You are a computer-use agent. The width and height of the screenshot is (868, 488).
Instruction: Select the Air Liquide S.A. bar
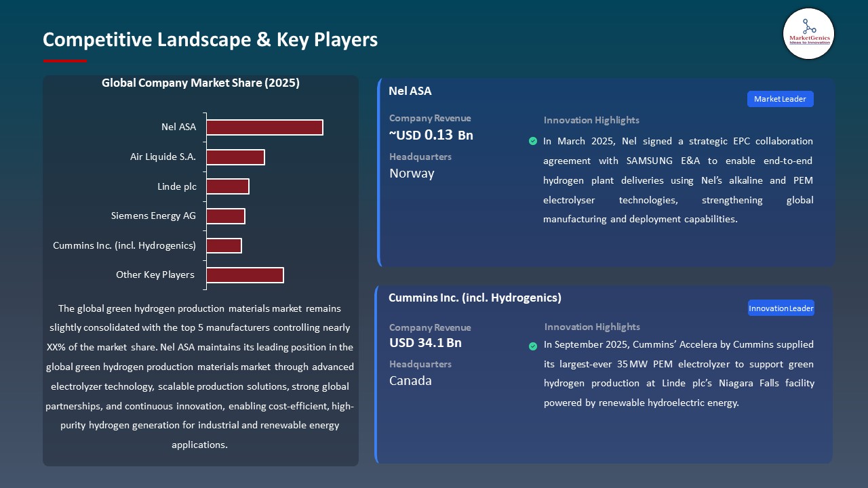[x=235, y=157]
